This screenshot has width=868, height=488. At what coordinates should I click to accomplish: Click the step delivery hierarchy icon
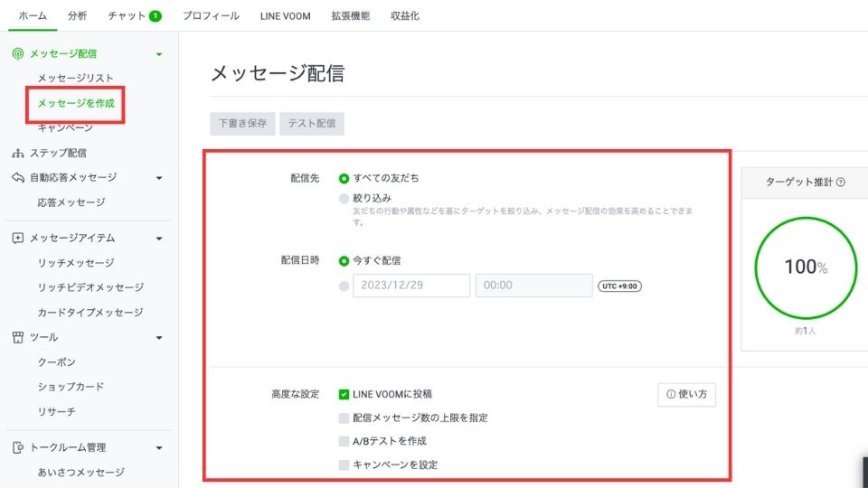(x=18, y=154)
